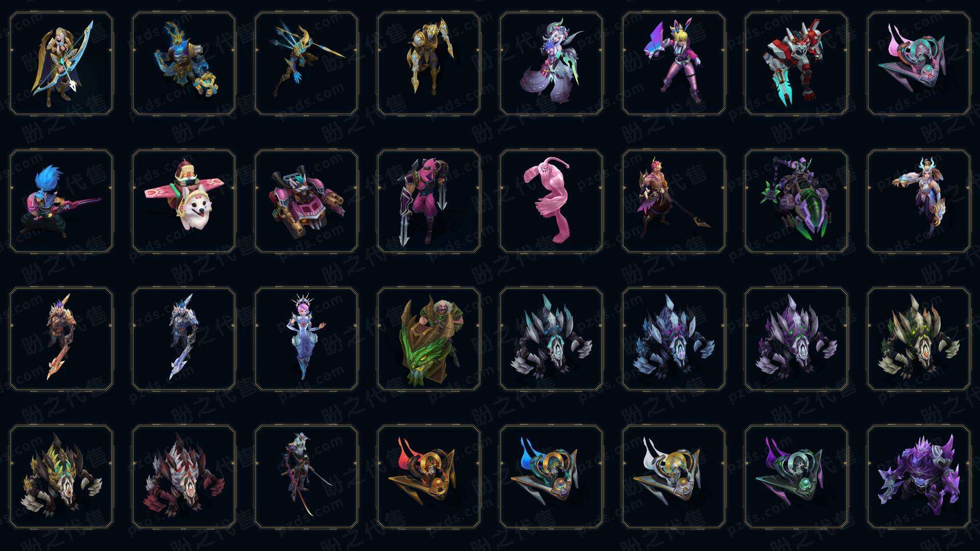Pick the red-maned spiked beast chroma
The width and height of the screenshot is (980, 551).
(184, 477)
